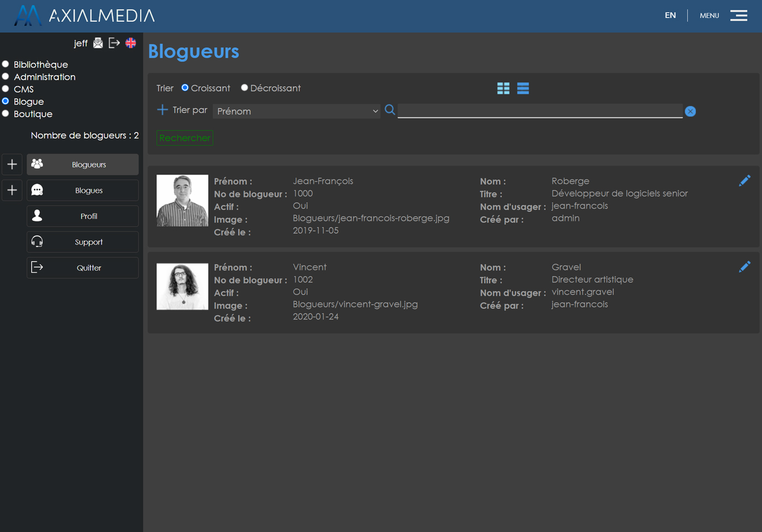Switch to grid view layout icon

(503, 88)
